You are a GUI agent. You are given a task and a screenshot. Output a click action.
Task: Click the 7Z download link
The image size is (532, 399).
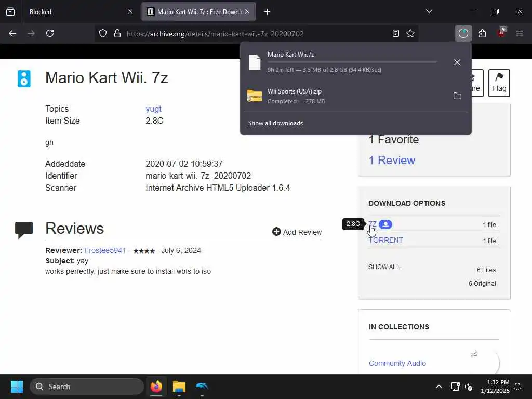372,224
